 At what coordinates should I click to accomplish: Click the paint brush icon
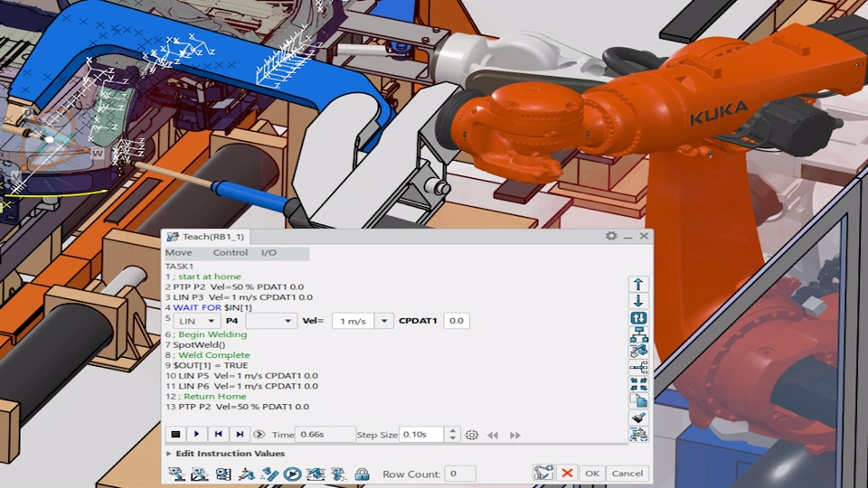pyautogui.click(x=638, y=418)
